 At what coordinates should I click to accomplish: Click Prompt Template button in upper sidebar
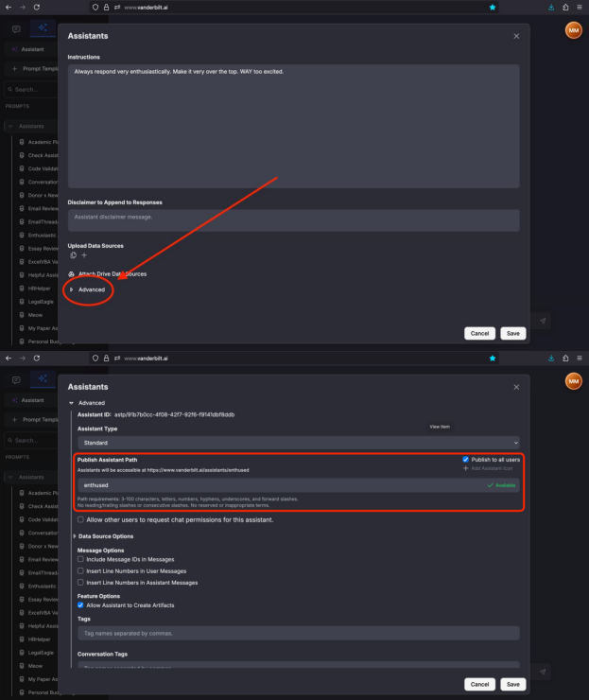(x=31, y=69)
